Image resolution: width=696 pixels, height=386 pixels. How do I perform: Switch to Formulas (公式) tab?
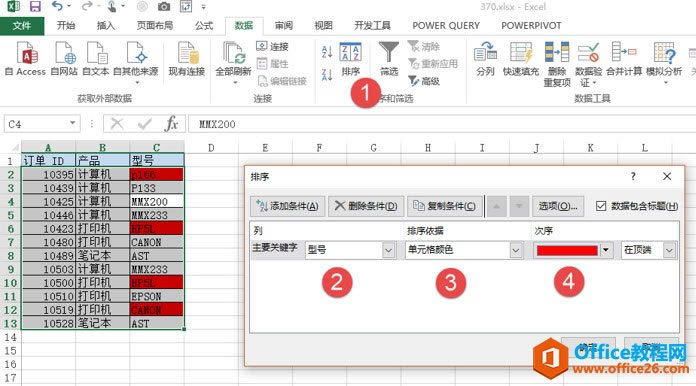pos(204,26)
